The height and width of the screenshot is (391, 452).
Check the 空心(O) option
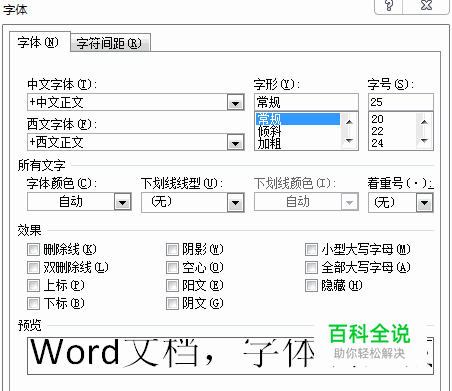click(172, 267)
